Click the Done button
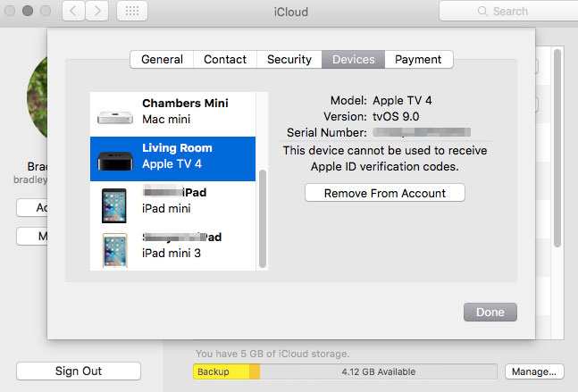 [x=490, y=312]
